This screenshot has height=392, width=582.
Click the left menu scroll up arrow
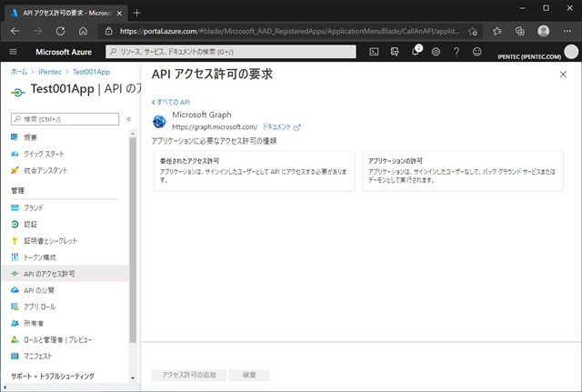click(133, 134)
